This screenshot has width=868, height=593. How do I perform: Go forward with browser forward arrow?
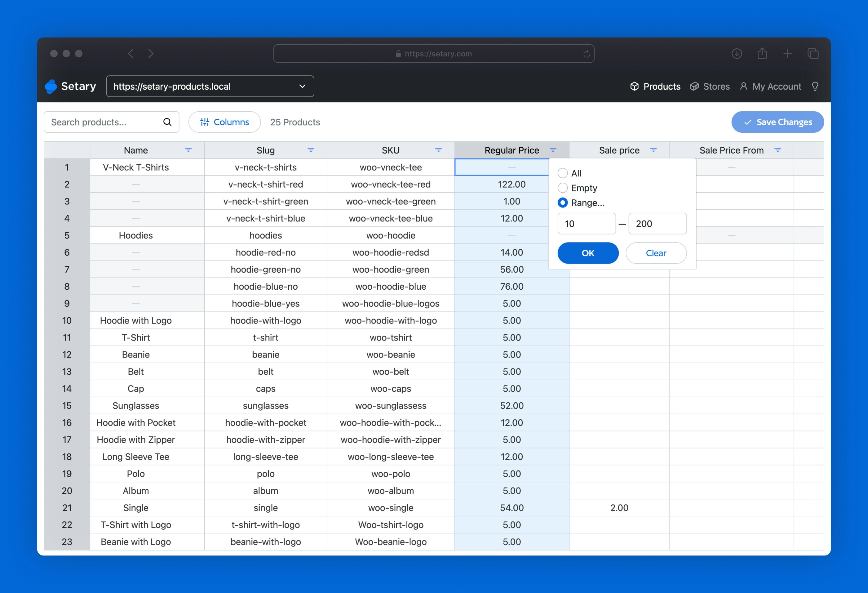[x=151, y=54]
